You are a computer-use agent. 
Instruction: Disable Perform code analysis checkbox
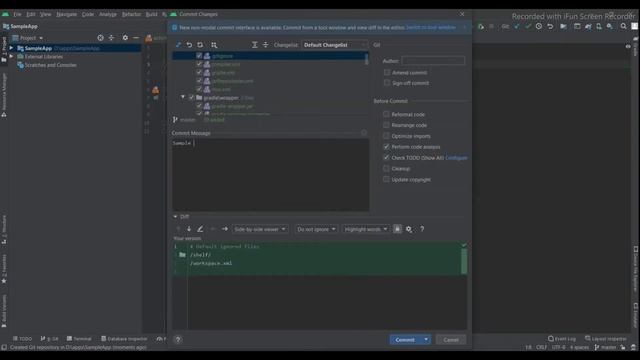(386, 147)
